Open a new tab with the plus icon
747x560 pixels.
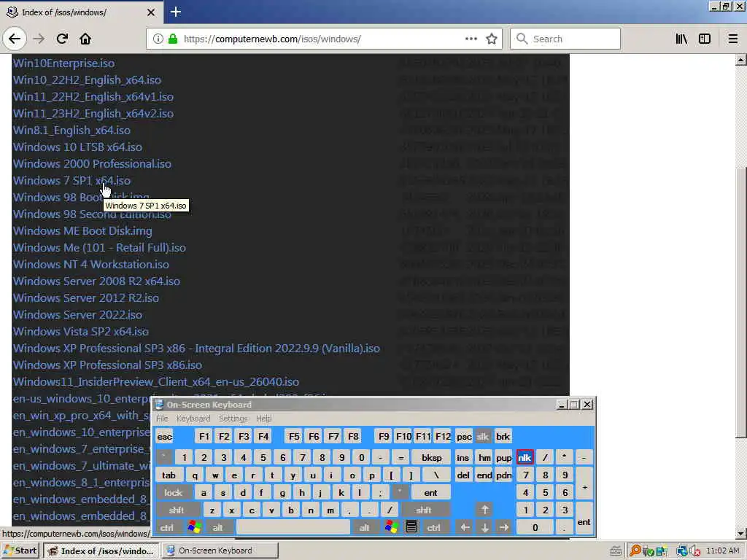[x=176, y=12]
